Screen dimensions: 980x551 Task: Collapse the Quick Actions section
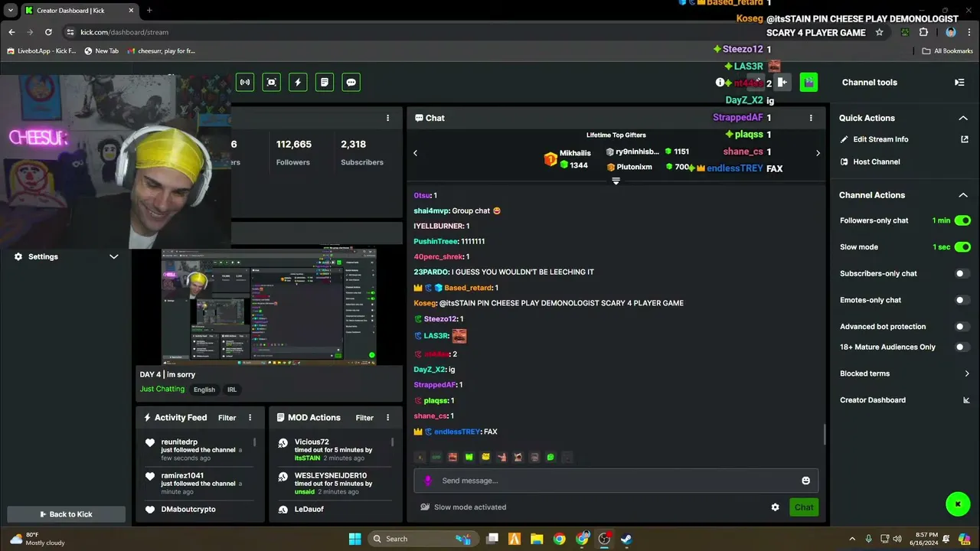click(x=963, y=118)
